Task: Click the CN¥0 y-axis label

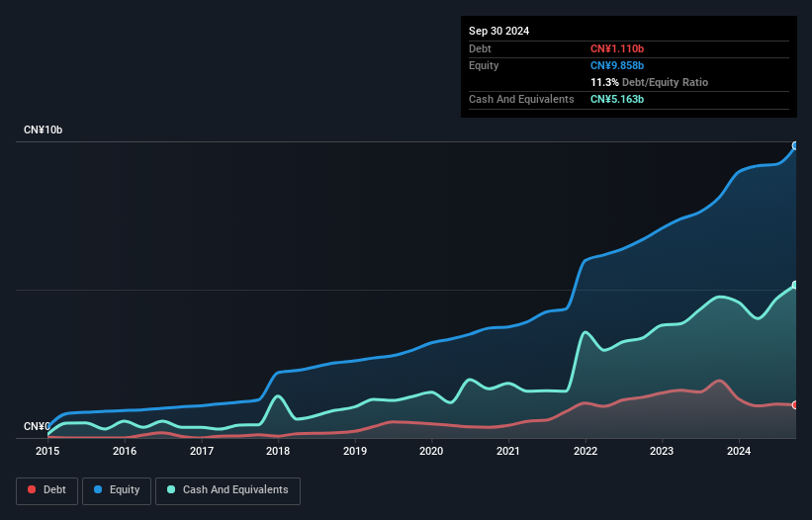Action: 37,426
